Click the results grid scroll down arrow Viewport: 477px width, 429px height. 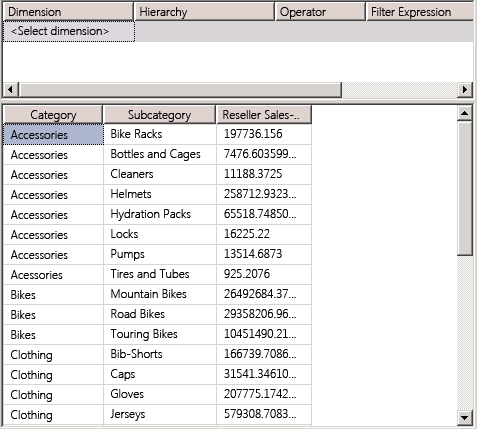(465, 417)
